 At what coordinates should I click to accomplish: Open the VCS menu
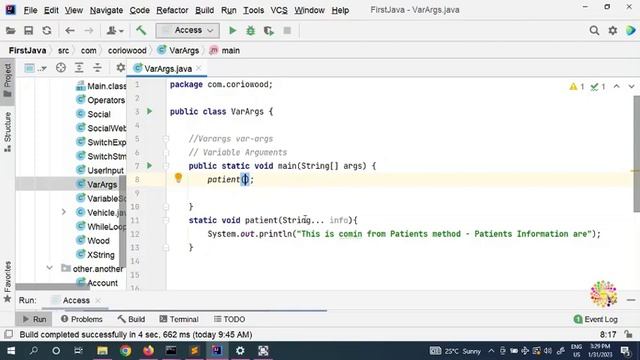(x=279, y=10)
